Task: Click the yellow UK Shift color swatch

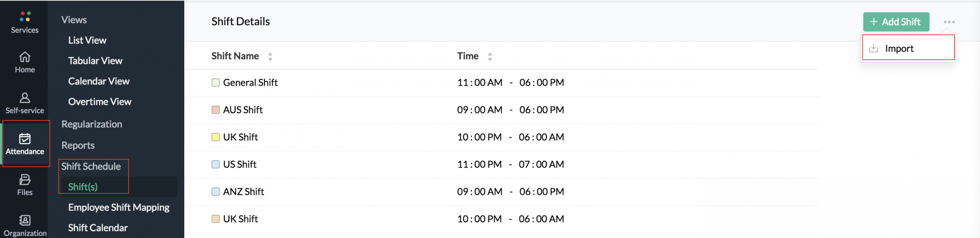Action: pyautogui.click(x=216, y=137)
